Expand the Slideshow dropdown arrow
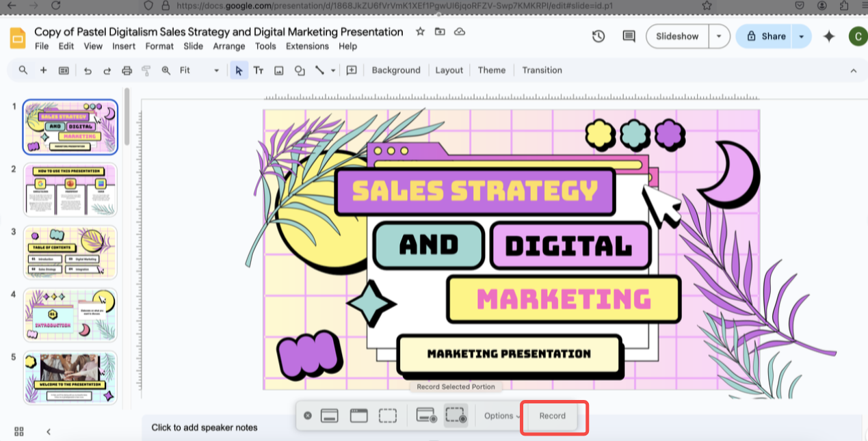The height and width of the screenshot is (441, 868). (x=719, y=36)
